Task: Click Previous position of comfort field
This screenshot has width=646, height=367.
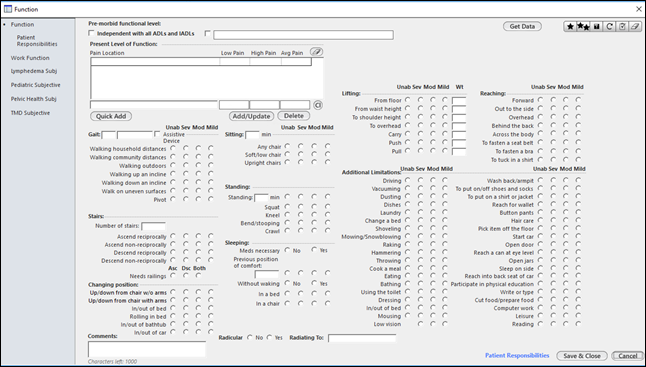Action: point(267,274)
